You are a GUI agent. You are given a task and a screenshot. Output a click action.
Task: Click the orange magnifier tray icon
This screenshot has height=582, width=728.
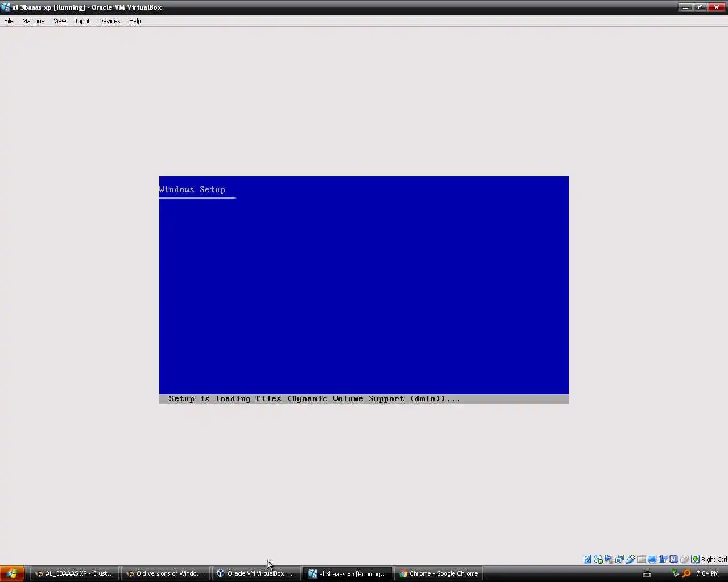click(x=687, y=573)
